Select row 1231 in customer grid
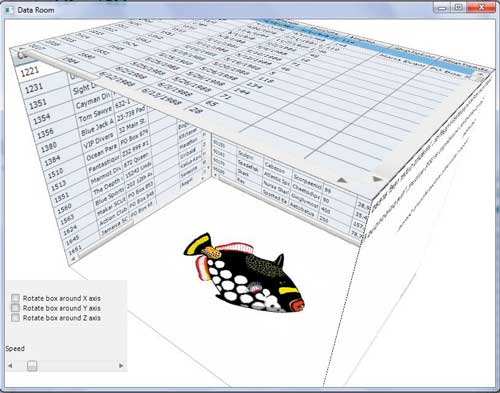Image resolution: width=500 pixels, height=393 pixels. (x=34, y=88)
